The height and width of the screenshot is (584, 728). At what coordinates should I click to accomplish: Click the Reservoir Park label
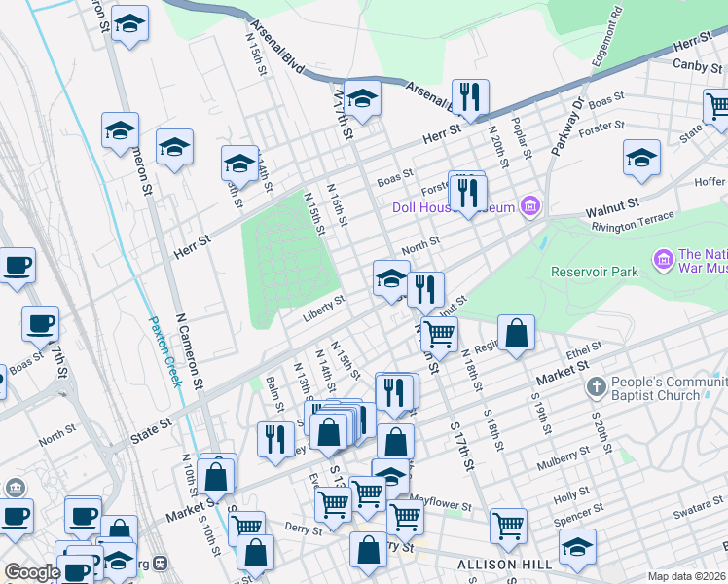click(x=595, y=272)
